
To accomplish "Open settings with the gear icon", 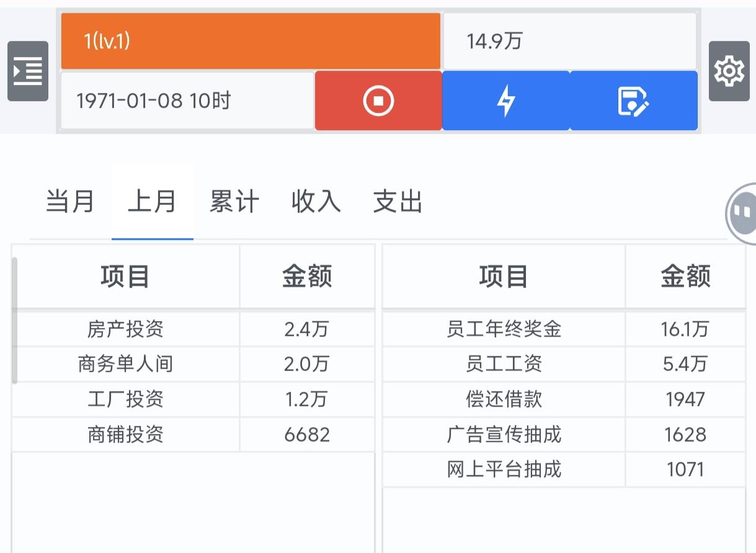I will [729, 71].
